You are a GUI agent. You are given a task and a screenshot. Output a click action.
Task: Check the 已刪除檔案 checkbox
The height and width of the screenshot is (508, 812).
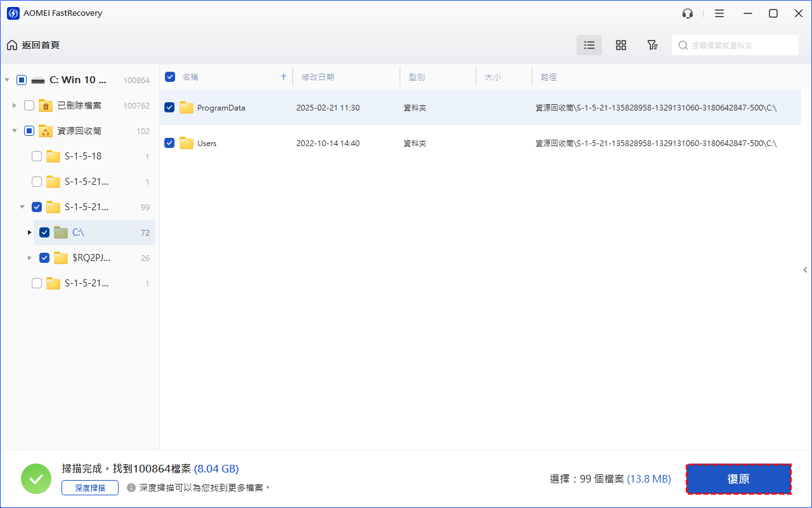[29, 105]
